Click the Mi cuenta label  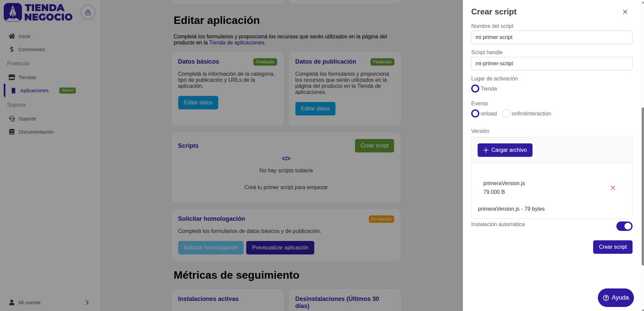tap(29, 303)
